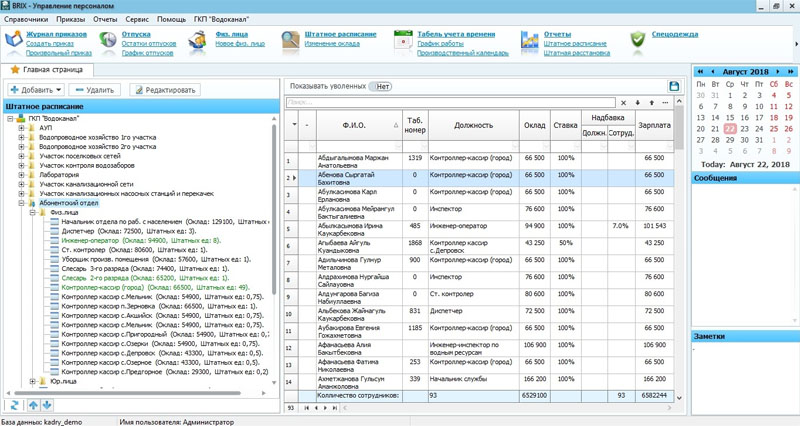Click the employee search input field

point(448,103)
